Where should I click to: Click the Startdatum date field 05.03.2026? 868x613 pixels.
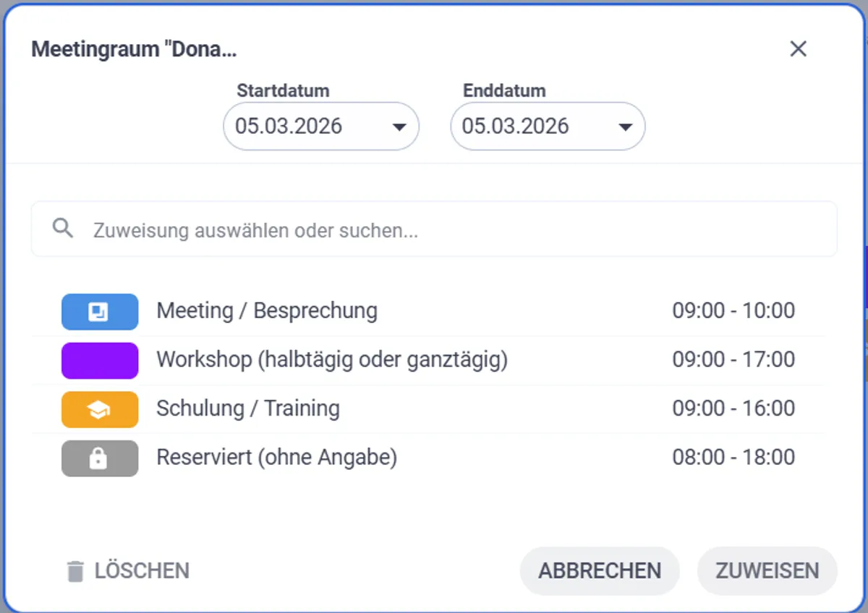(x=289, y=127)
